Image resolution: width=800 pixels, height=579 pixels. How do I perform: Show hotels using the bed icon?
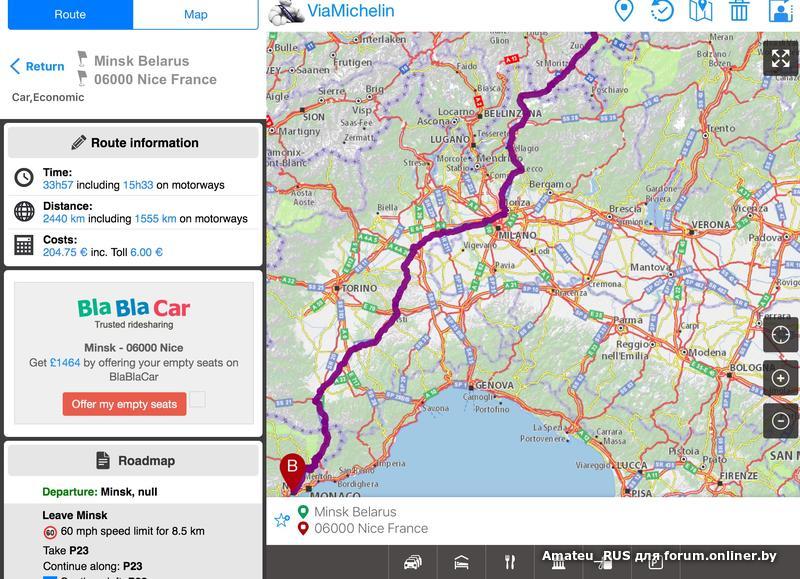pyautogui.click(x=461, y=562)
